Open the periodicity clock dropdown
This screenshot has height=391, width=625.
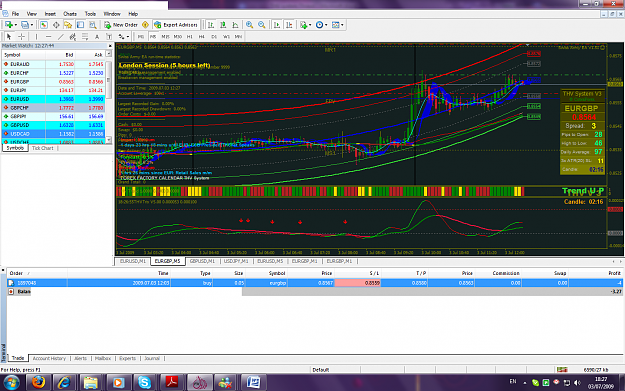(321, 25)
